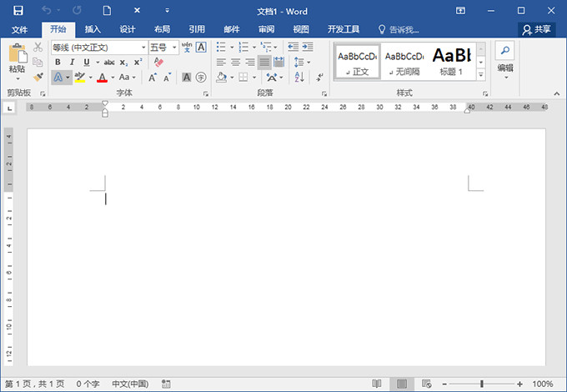
Task: Toggle Italic formatting
Action: [x=72, y=63]
